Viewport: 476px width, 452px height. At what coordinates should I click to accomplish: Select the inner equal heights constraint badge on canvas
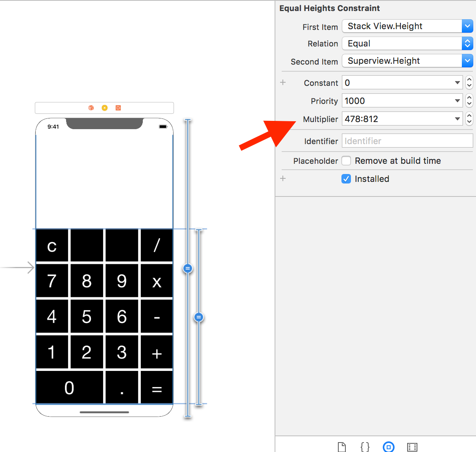click(x=199, y=317)
